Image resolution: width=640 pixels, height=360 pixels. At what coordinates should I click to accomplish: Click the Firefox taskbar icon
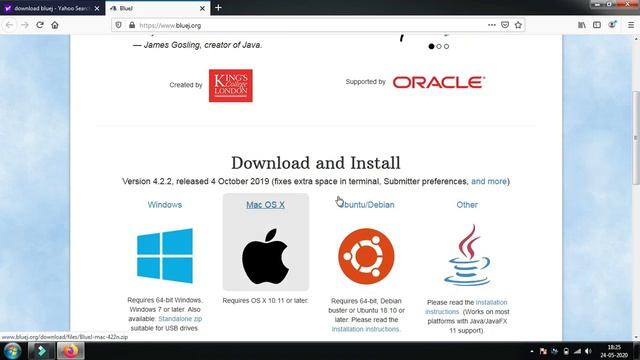point(71,351)
